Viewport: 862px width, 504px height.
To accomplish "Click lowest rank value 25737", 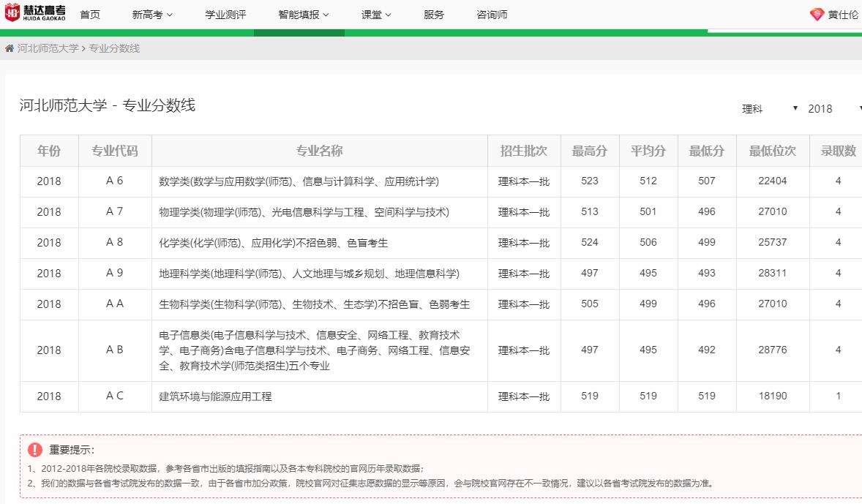I will pos(773,242).
